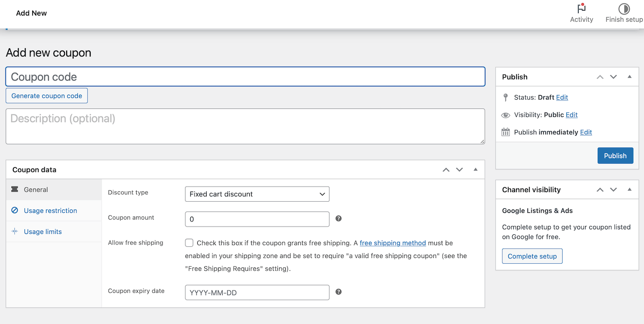
Task: Edit the Visibility setting link
Action: coord(571,115)
